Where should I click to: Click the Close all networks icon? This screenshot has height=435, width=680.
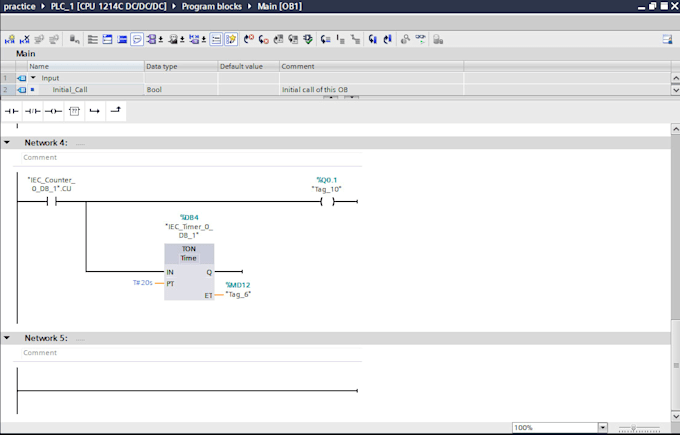coord(107,40)
